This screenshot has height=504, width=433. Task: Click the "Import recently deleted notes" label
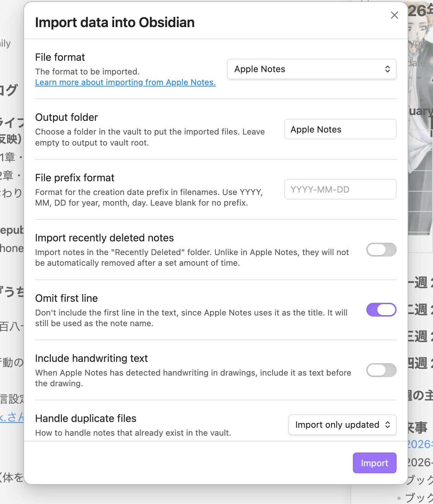coord(104,238)
